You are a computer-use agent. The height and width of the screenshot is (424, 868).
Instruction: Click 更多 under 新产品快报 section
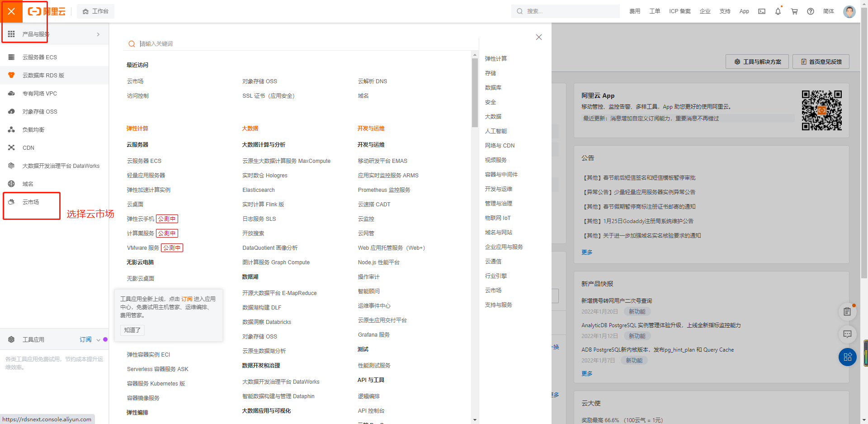(x=587, y=374)
